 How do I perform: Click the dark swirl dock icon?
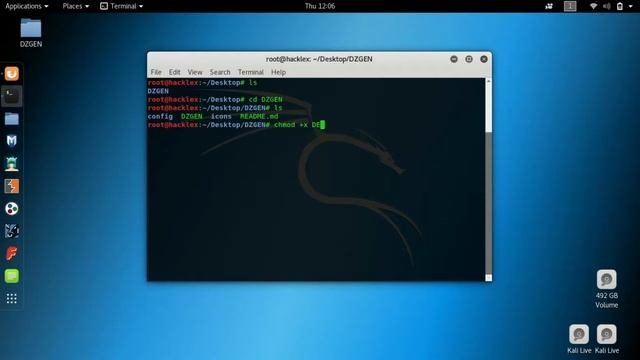point(11,231)
